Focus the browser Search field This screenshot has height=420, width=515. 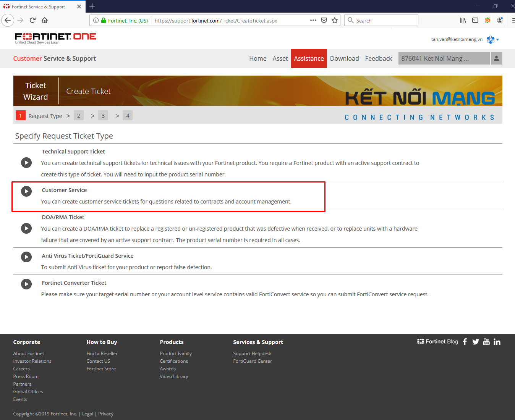click(381, 20)
